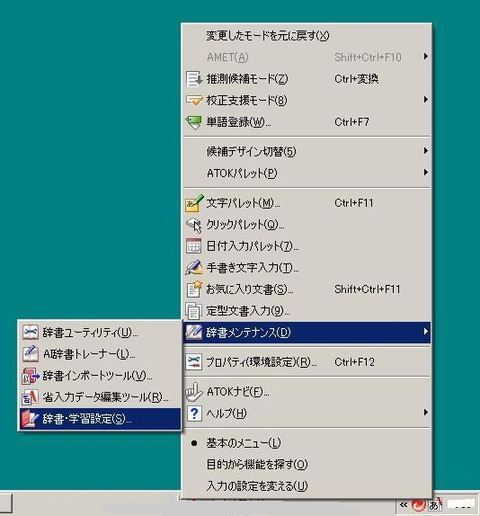Click the ヘルプ(H) question mark icon
This screenshot has width=480, height=516.
(x=194, y=413)
